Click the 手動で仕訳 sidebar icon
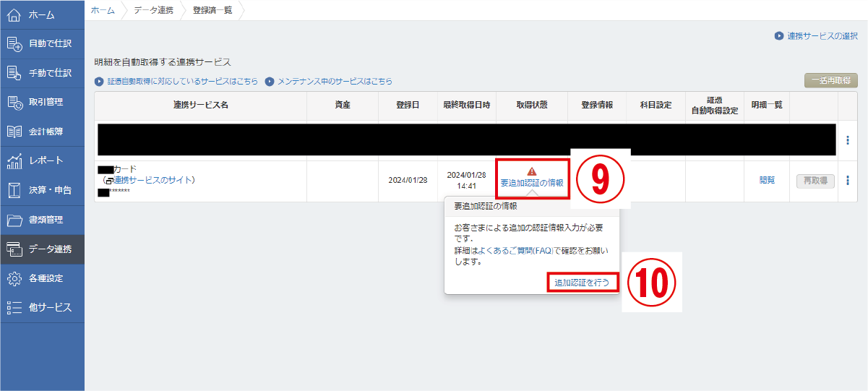Image resolution: width=868 pixels, height=391 pixels. 14,73
